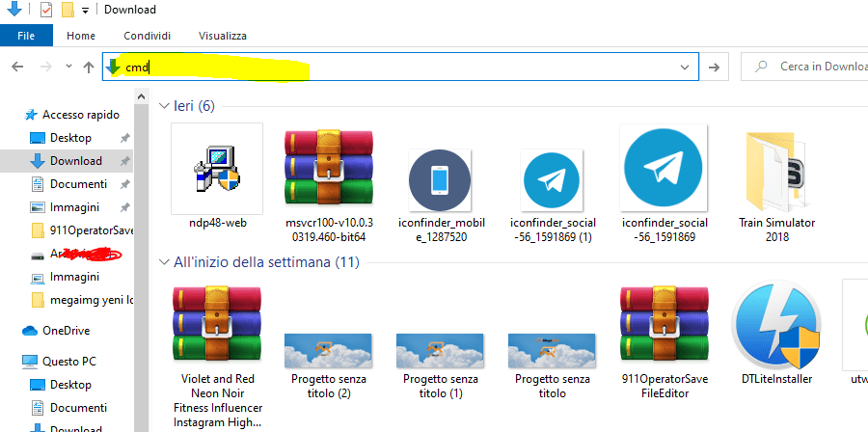Collapse the Ieri (6) group
The width and height of the screenshot is (868, 432).
pyautogui.click(x=164, y=105)
